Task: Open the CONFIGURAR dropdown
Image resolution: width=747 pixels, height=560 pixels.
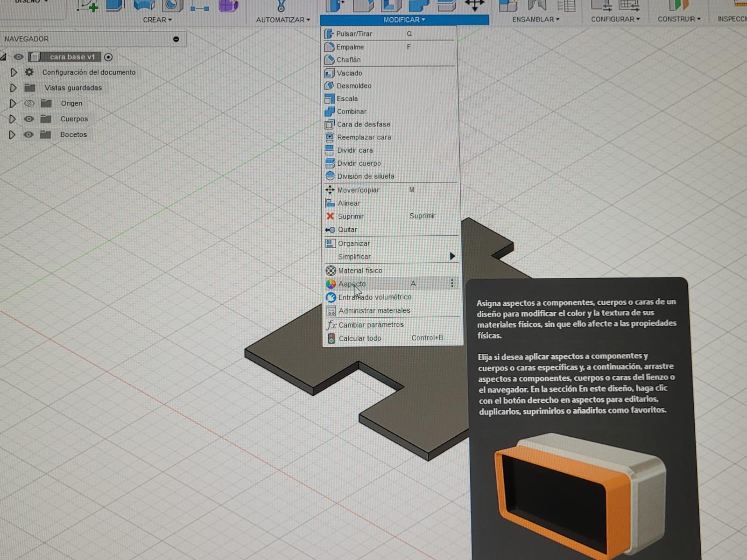Action: tap(615, 19)
